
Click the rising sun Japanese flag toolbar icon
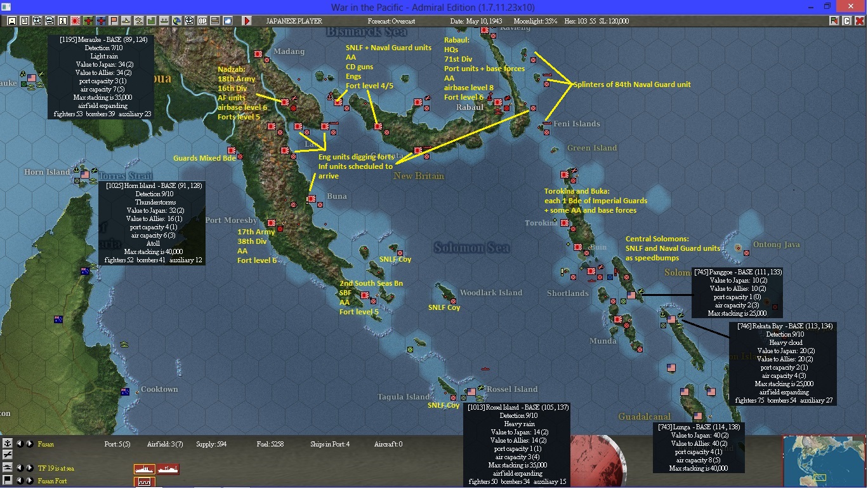click(x=75, y=20)
